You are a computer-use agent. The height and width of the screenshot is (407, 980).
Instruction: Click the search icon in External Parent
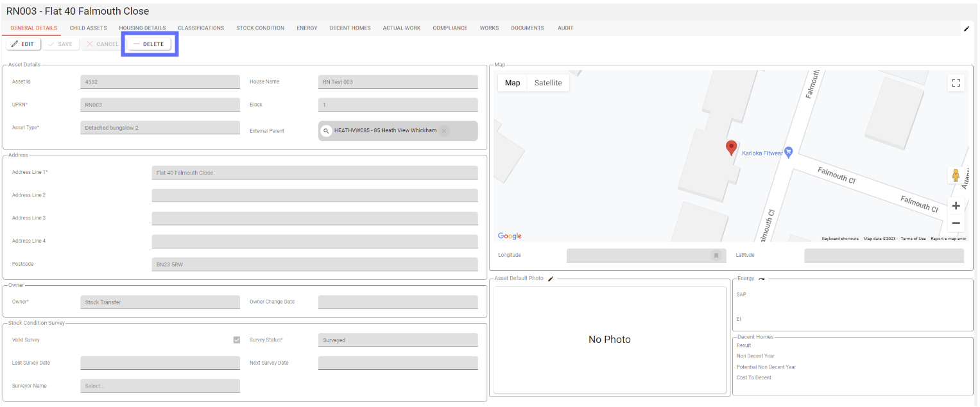(x=326, y=131)
